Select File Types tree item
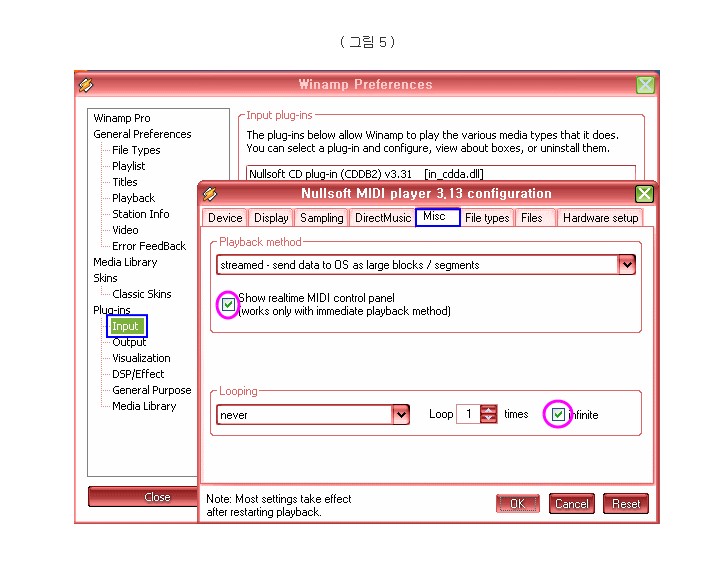 (136, 150)
